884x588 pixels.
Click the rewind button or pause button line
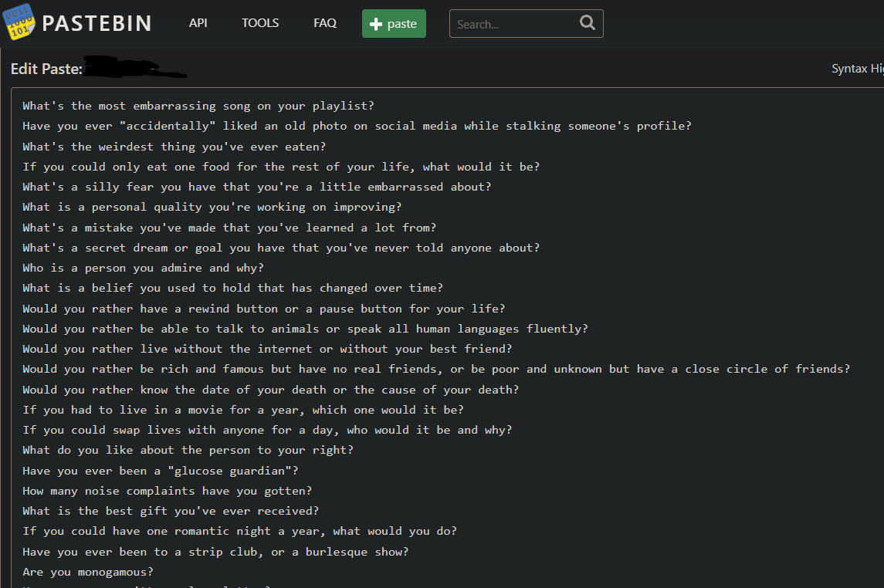coord(263,309)
